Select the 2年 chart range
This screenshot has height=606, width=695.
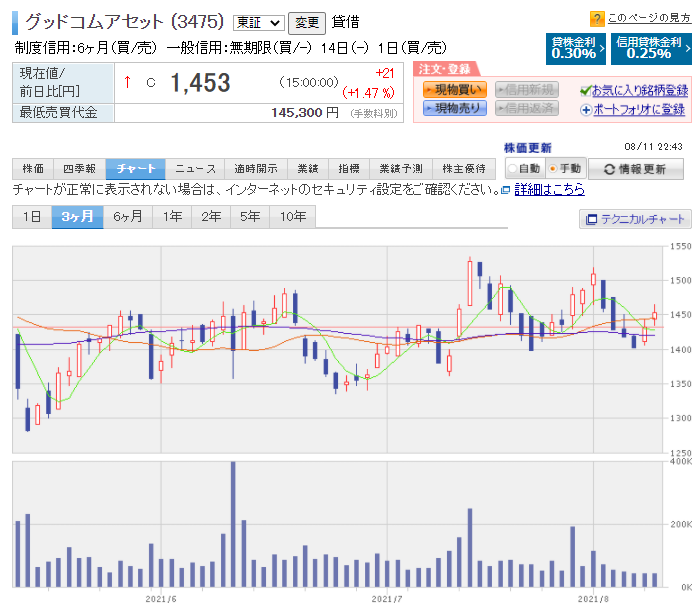(211, 217)
